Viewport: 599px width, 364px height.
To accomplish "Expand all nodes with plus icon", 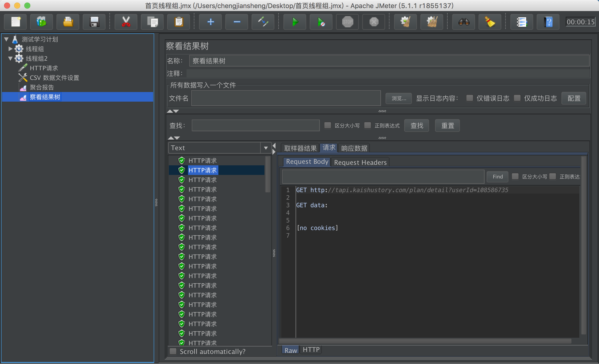I will click(x=210, y=22).
